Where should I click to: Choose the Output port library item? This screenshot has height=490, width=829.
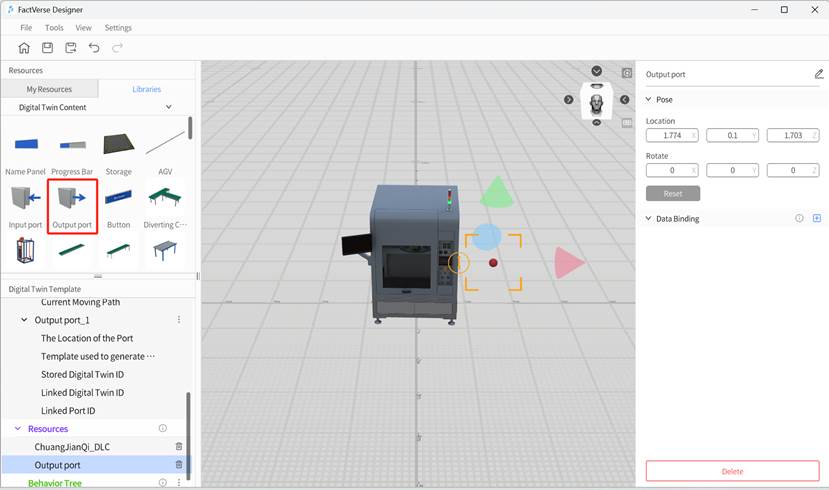coord(72,206)
